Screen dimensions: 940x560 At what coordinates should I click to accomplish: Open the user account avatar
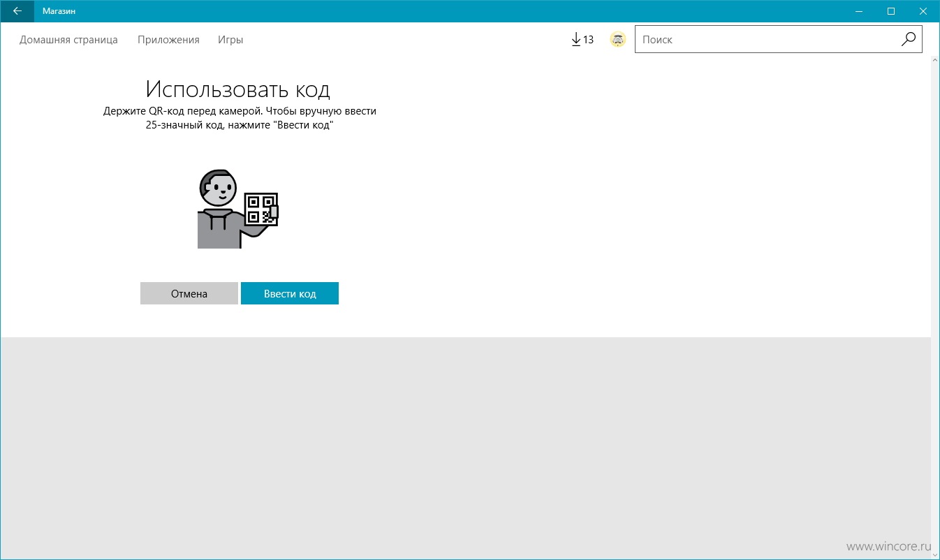click(x=617, y=40)
